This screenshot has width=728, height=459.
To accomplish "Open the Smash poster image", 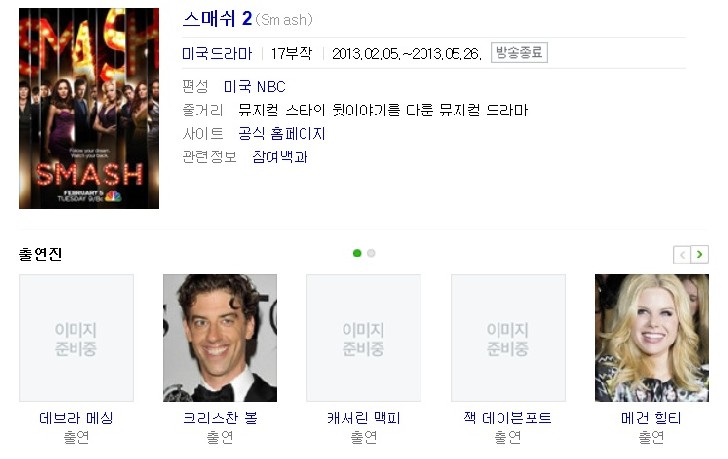I will pos(89,108).
